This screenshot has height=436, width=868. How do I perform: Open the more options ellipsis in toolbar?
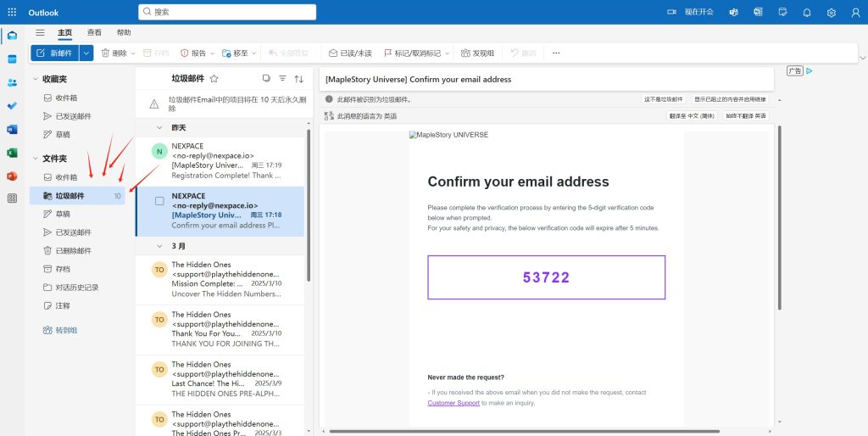click(556, 53)
